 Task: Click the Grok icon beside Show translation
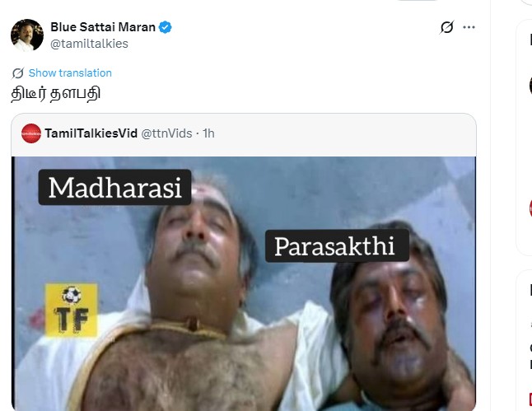point(18,73)
